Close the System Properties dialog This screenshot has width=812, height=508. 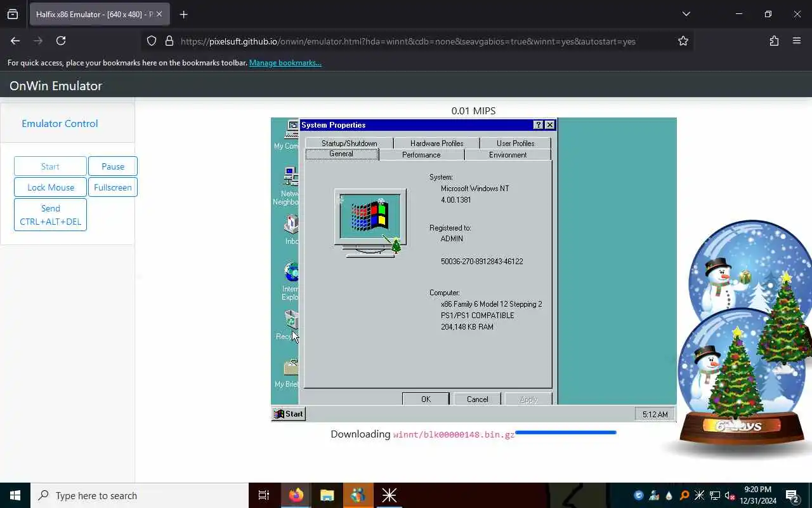click(550, 125)
